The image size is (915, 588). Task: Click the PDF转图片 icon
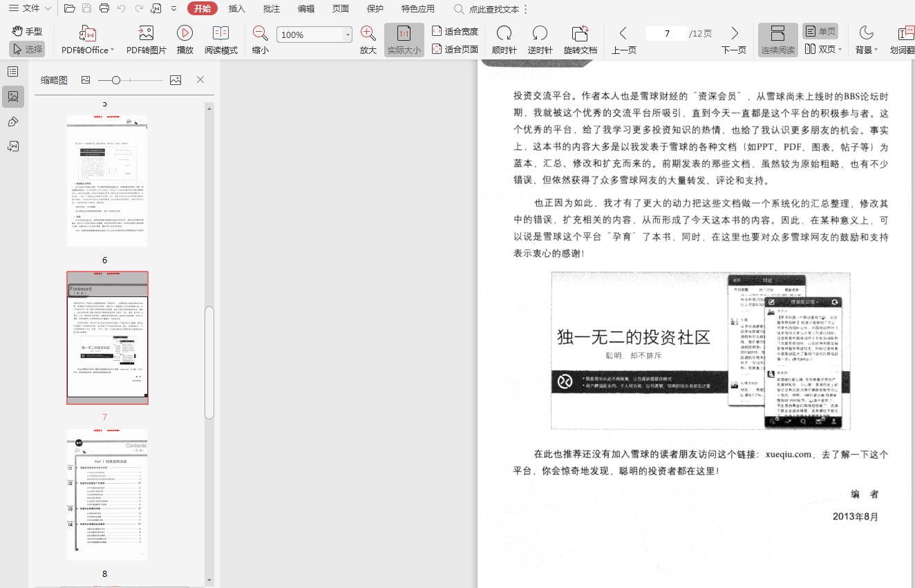click(146, 33)
